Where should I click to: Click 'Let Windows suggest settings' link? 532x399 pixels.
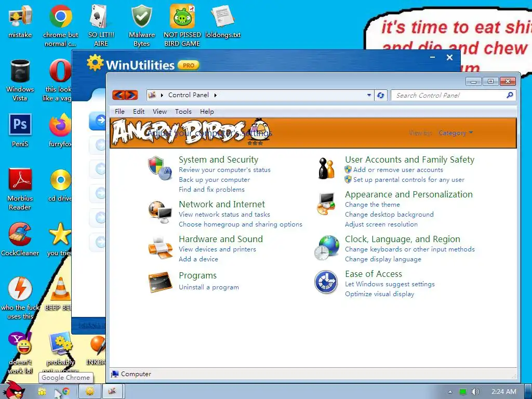tap(390, 284)
